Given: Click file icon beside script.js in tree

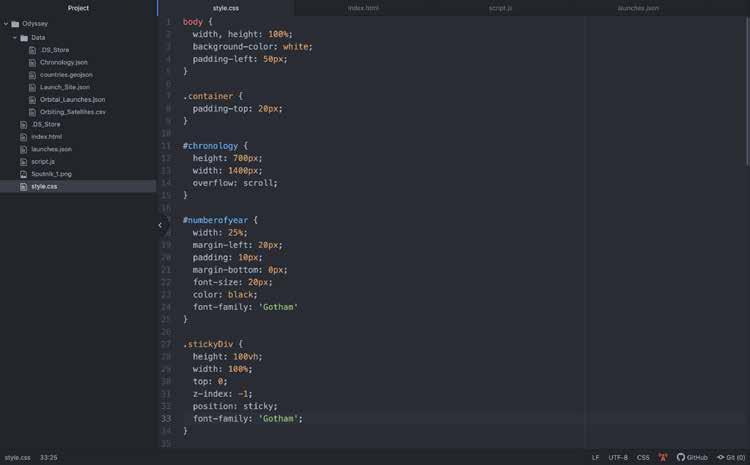Looking at the screenshot, I should (x=23, y=162).
